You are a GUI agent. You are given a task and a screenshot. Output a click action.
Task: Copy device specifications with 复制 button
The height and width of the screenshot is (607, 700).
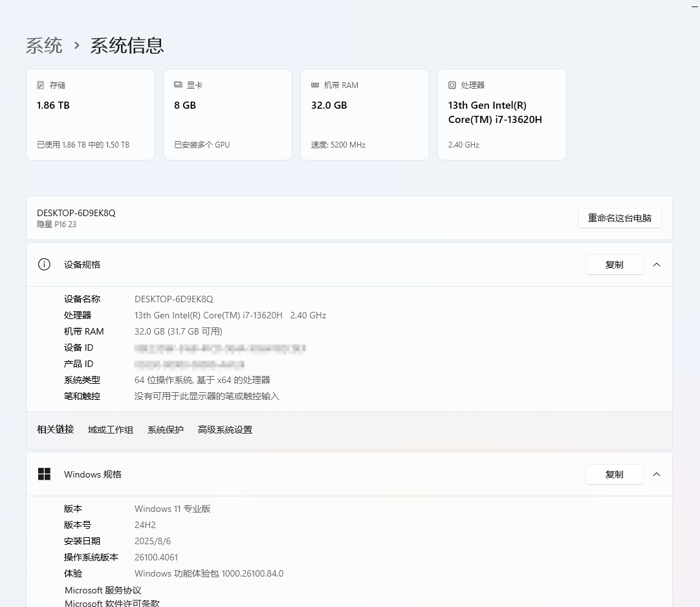[614, 265]
